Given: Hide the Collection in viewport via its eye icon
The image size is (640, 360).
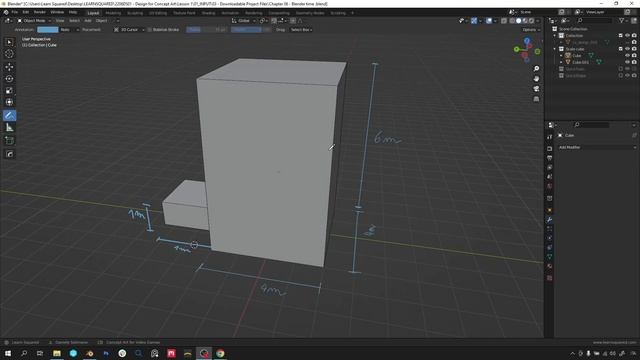Looking at the screenshot, I should (627, 36).
